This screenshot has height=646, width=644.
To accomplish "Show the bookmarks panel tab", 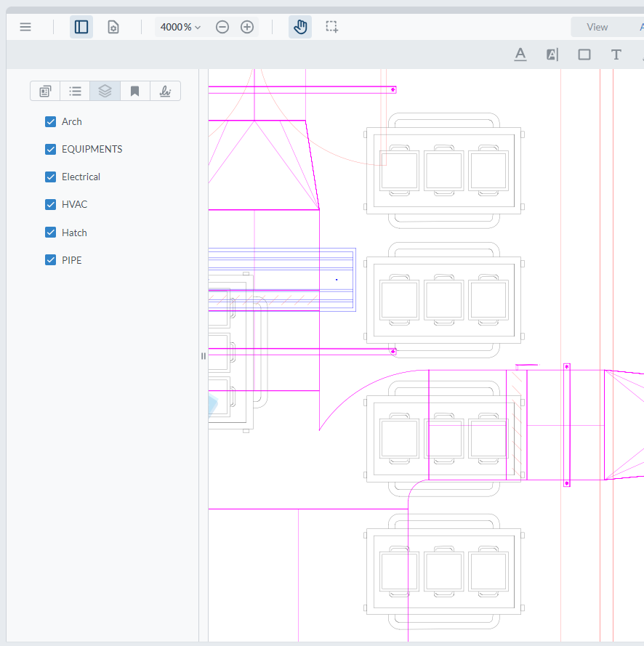I will tap(134, 91).
